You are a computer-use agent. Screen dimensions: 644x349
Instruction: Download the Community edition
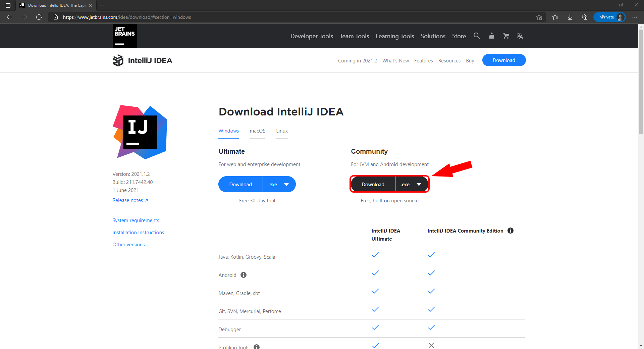(373, 184)
